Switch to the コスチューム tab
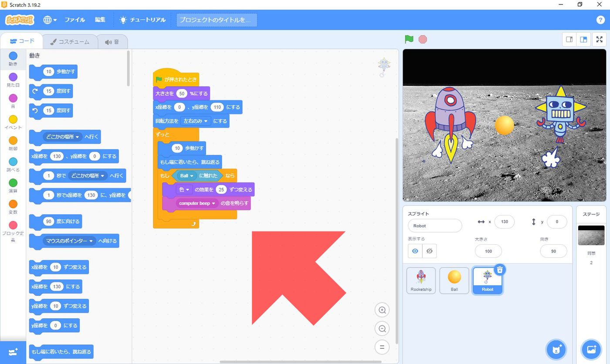 click(x=70, y=42)
